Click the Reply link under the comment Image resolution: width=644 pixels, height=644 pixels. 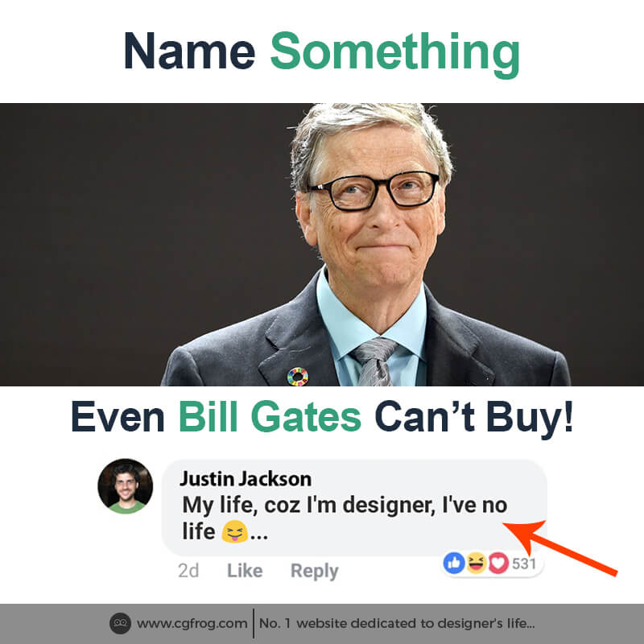pos(314,572)
